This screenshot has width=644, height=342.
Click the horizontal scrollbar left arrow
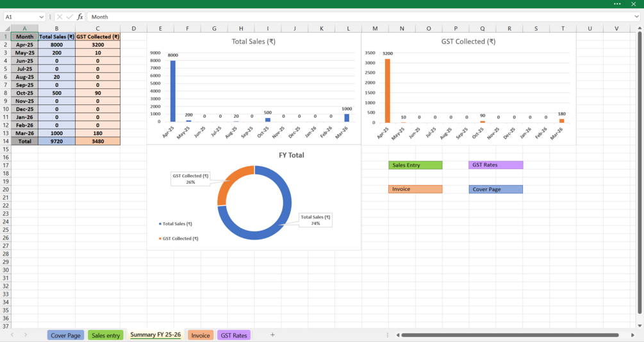pos(397,335)
